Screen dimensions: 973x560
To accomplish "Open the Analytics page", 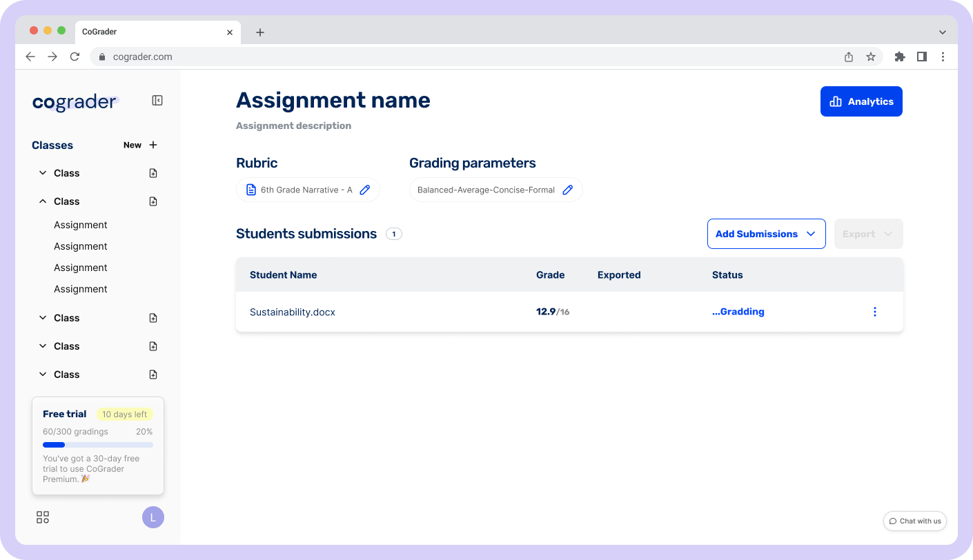I will click(861, 101).
